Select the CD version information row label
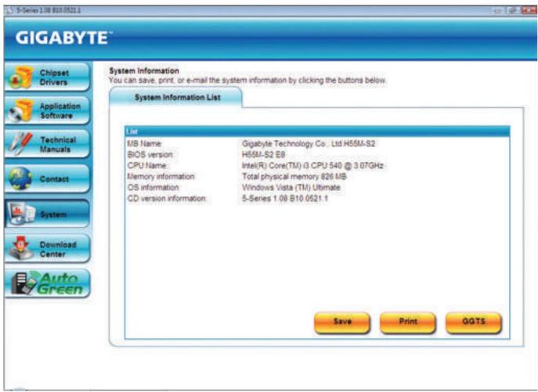 point(167,199)
